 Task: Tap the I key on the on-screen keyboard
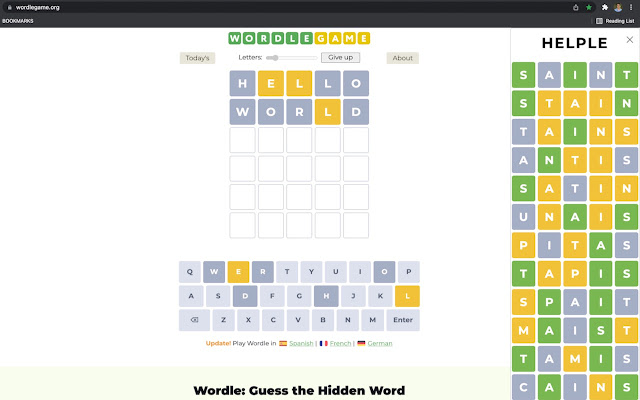(x=360, y=272)
